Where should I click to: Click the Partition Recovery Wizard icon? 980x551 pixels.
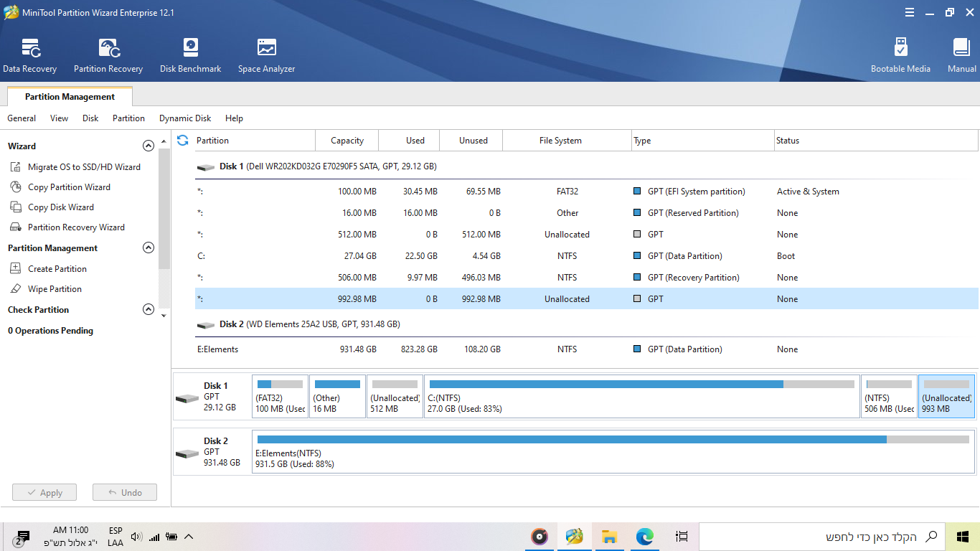(x=16, y=227)
